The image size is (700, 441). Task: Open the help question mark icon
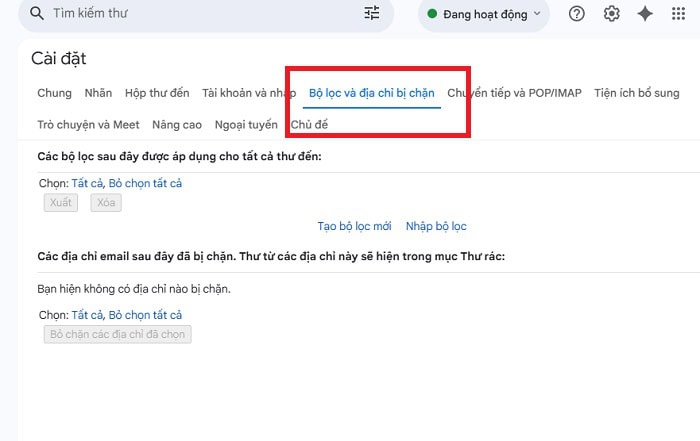coord(576,14)
